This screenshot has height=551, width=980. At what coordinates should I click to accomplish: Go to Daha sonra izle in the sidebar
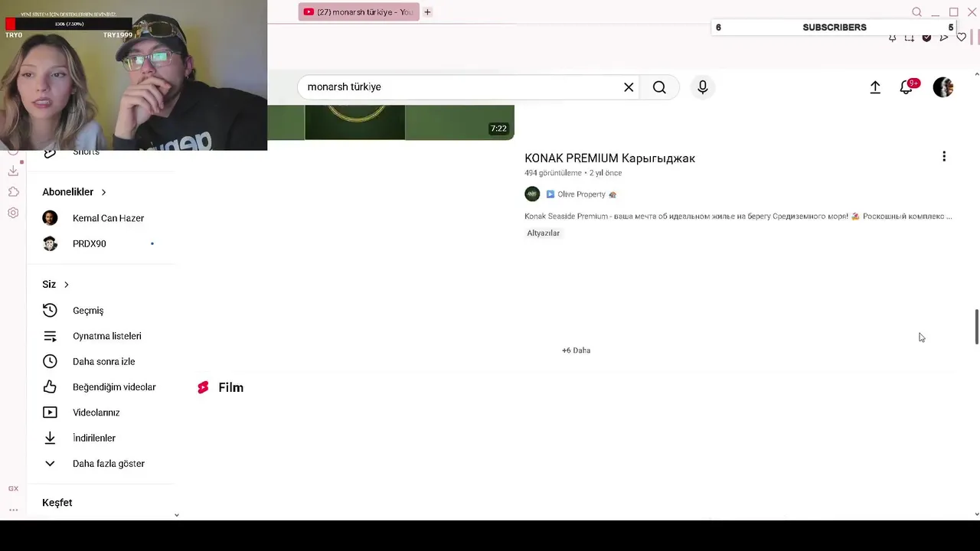click(103, 361)
